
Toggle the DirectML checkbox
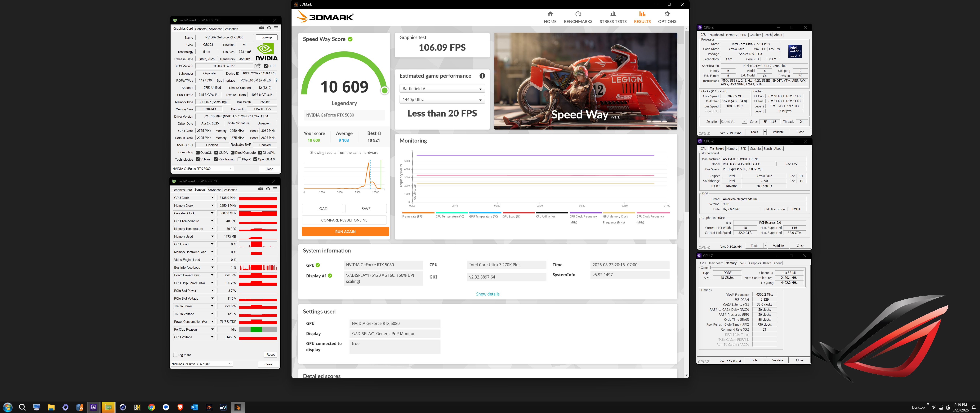tap(260, 153)
